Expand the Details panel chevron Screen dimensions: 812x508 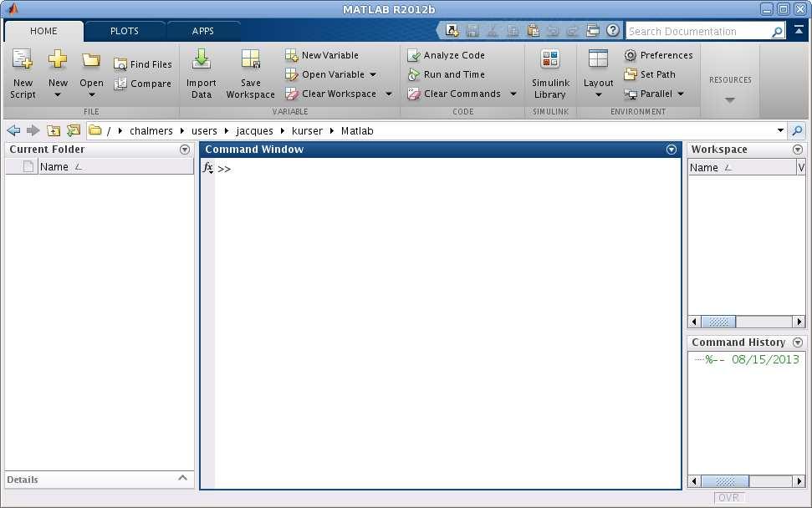pyautogui.click(x=182, y=478)
